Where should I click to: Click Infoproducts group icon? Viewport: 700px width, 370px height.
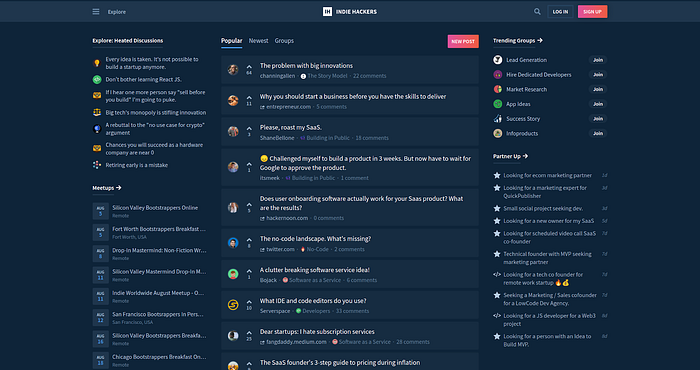[497, 133]
